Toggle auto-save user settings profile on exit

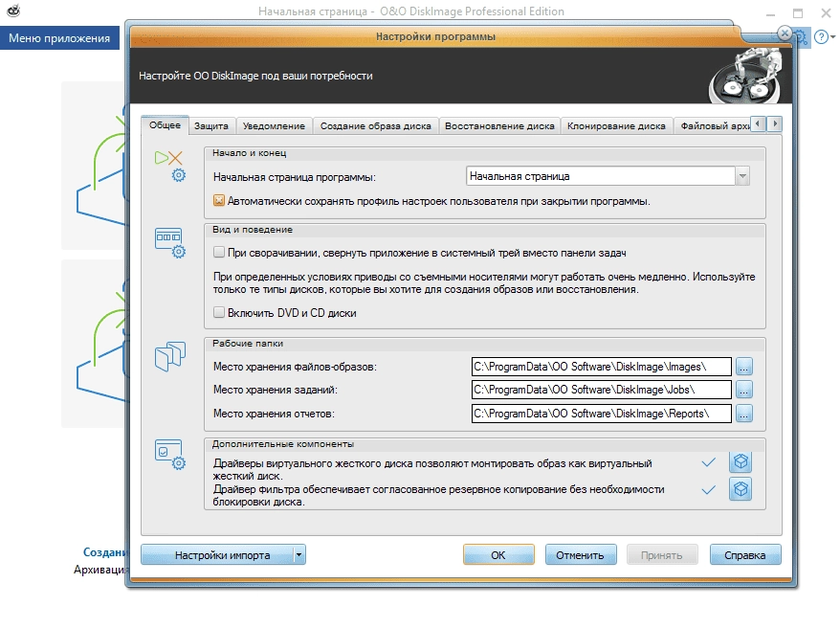click(218, 201)
